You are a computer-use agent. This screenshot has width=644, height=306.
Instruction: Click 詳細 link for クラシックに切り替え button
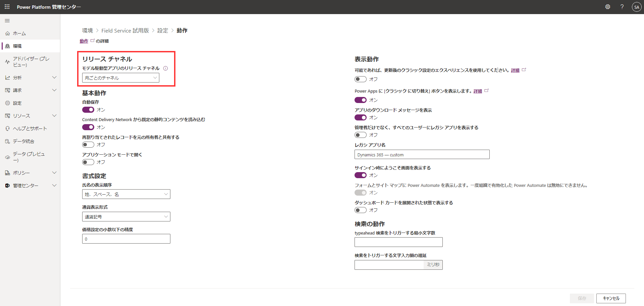tap(478, 91)
